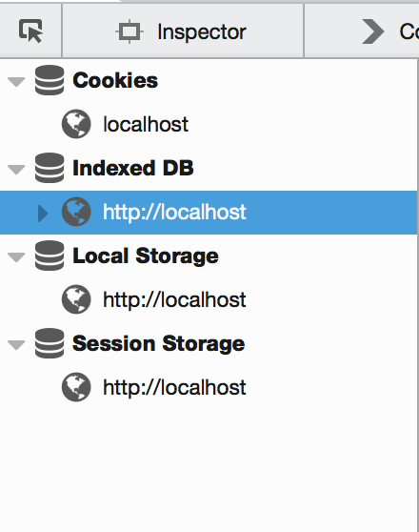
Task: Click the Cookies database icon
Action: click(50, 80)
